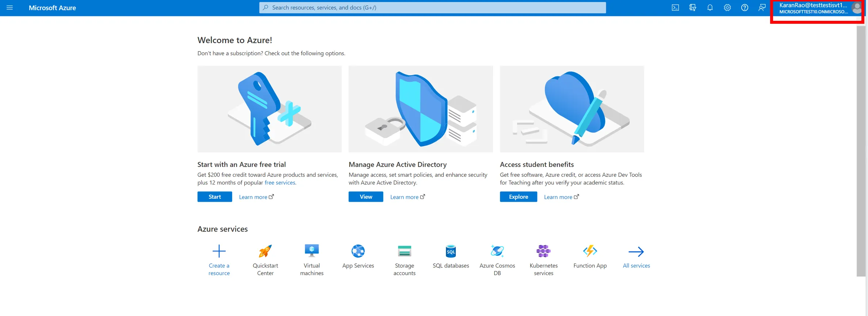Click the student benefits cloud illustration
The height and width of the screenshot is (316, 868).
(572, 109)
